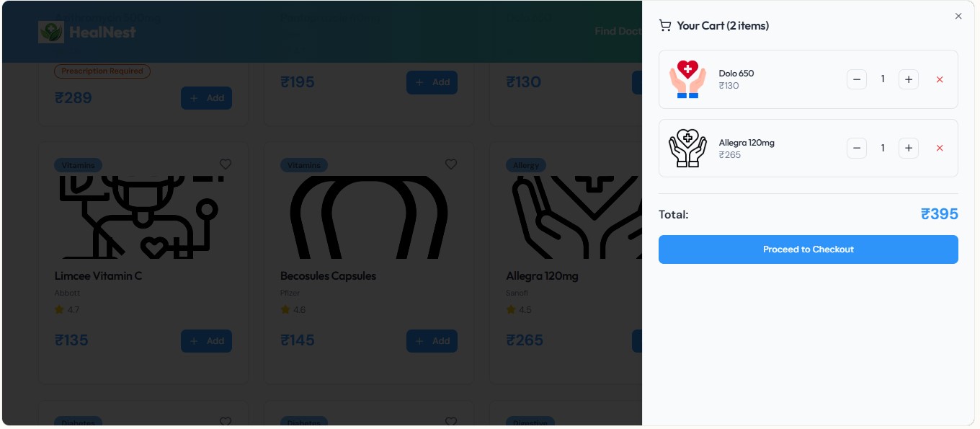The width and height of the screenshot is (980, 429).
Task: Click the HealNest logo icon
Action: click(x=51, y=32)
